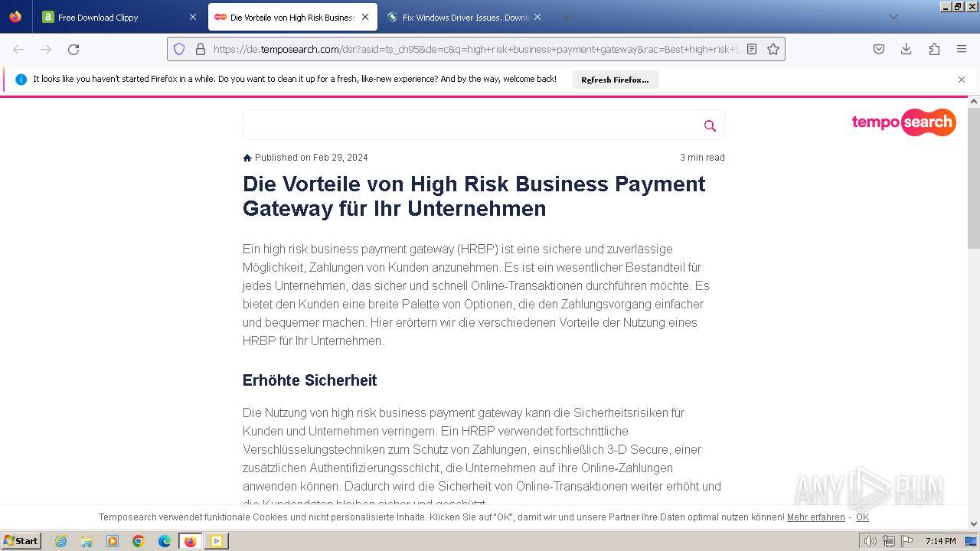Click the Firefox View icon in tab strip
The height and width of the screenshot is (551, 980).
[15, 17]
